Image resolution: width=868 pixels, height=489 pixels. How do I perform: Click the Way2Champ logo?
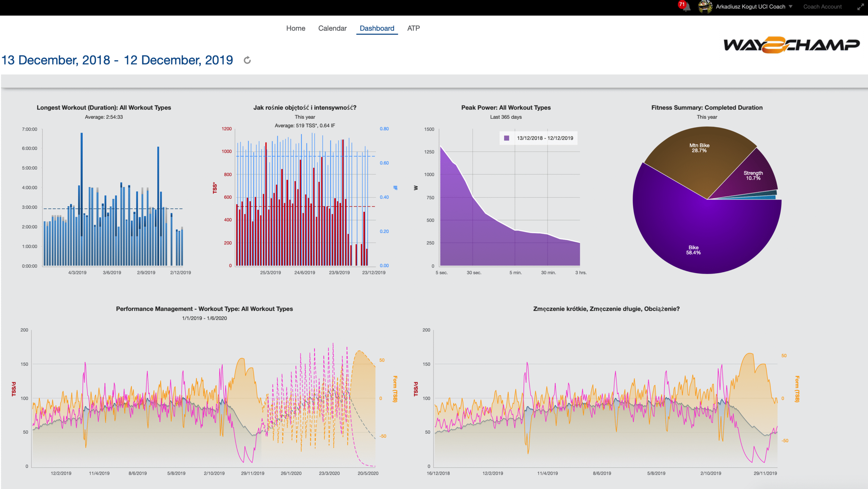(x=791, y=45)
